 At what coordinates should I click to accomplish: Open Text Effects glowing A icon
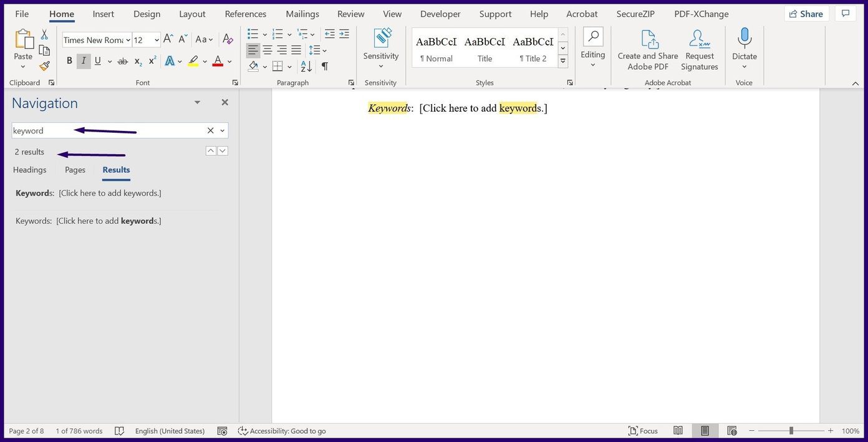click(x=170, y=61)
